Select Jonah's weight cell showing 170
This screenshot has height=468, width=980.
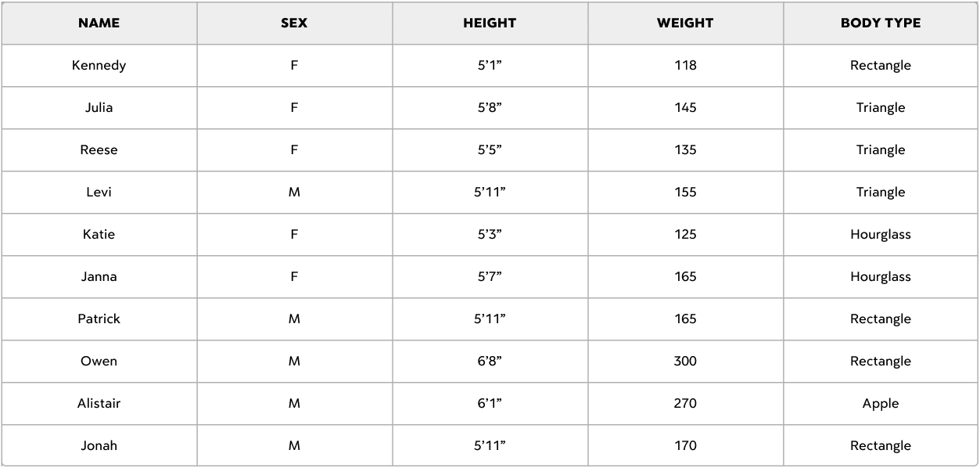point(686,445)
